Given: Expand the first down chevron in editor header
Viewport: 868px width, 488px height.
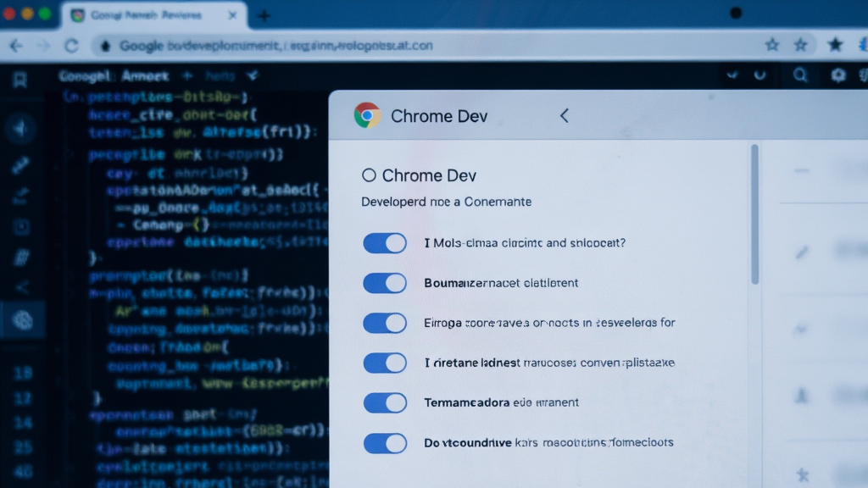Looking at the screenshot, I should (732, 75).
